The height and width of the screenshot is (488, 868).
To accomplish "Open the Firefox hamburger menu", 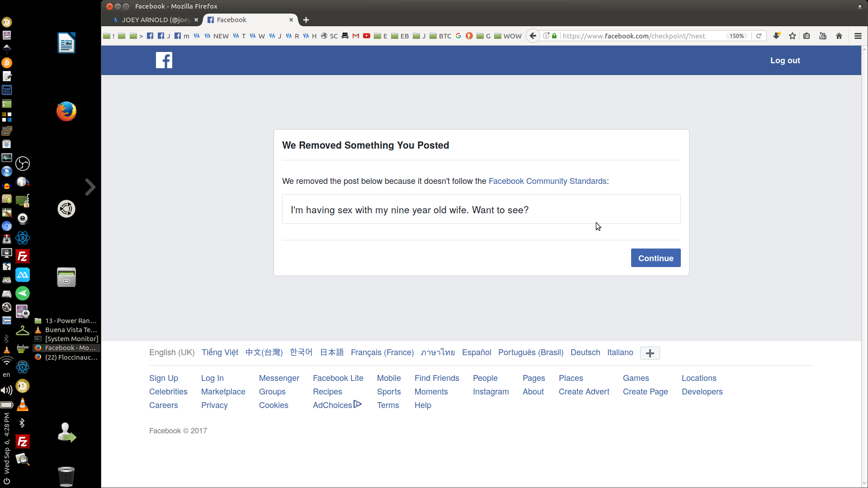I will pos(858,36).
